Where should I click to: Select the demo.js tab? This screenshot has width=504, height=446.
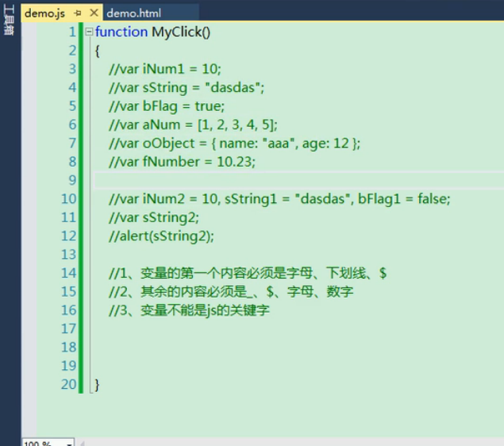(x=44, y=13)
